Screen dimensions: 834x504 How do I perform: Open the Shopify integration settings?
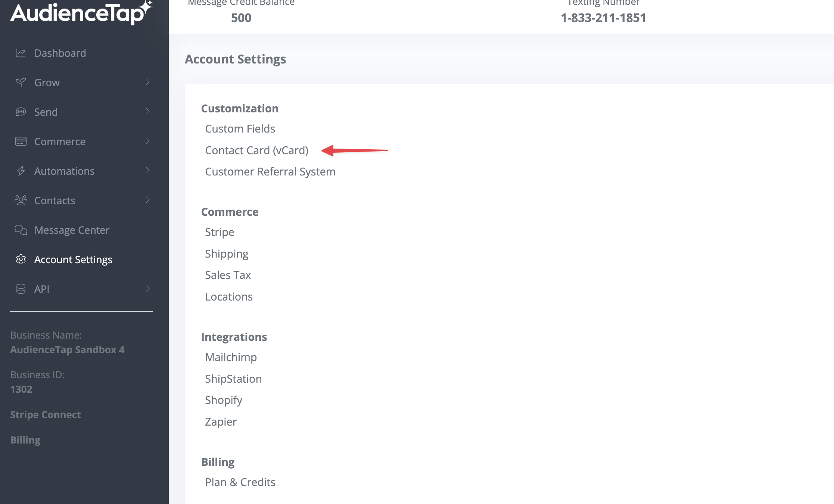click(x=224, y=400)
